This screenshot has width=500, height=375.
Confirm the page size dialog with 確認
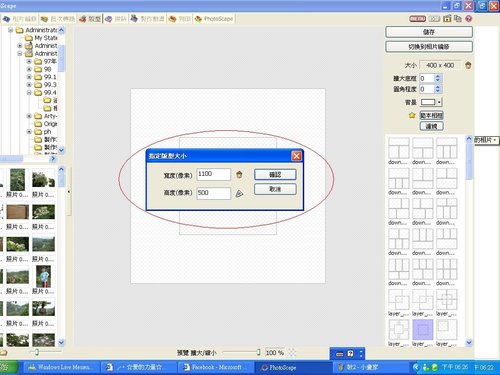[x=275, y=174]
